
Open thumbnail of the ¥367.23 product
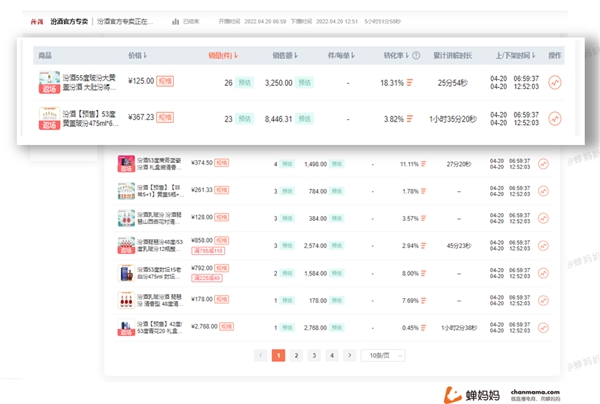click(49, 119)
